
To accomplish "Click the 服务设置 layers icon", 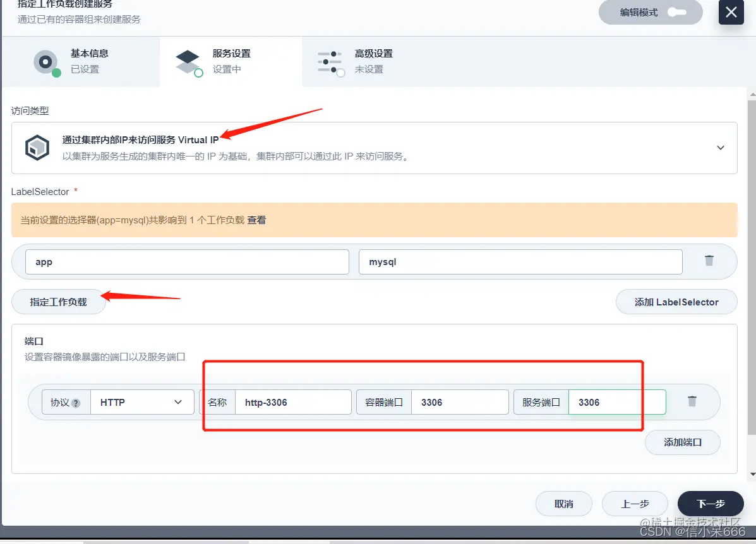I will tap(188, 62).
